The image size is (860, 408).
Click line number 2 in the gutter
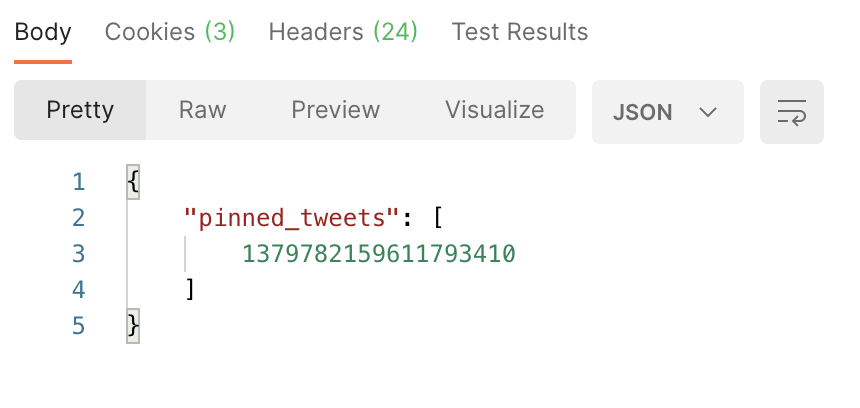[78, 218]
